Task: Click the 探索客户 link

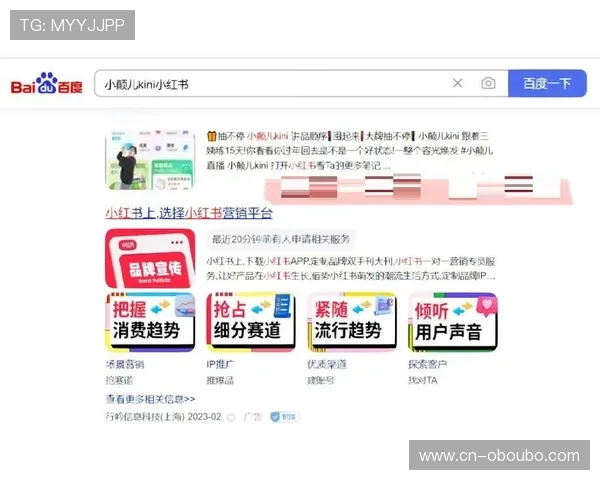Action: 427,364
